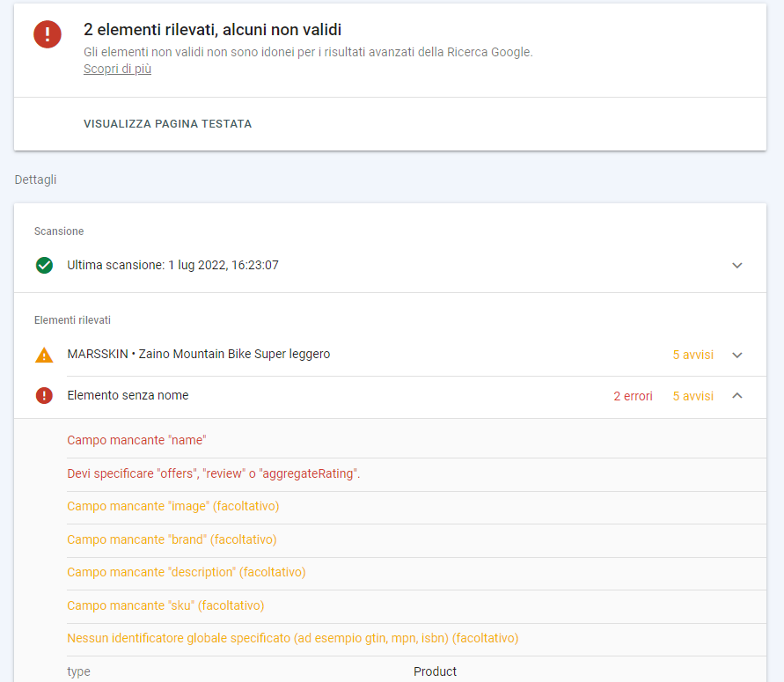This screenshot has height=682, width=784.
Task: Select error about offers, review or aggregateRating
Action: tap(214, 473)
